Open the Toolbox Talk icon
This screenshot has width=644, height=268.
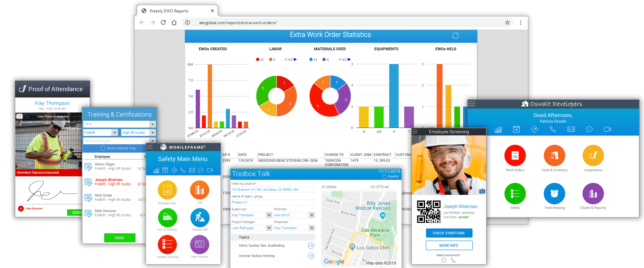(200, 218)
